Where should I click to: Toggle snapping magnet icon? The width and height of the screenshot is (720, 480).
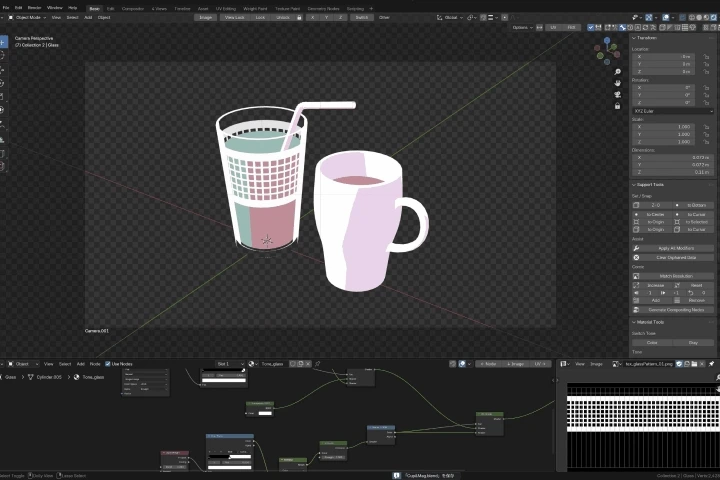[x=483, y=17]
